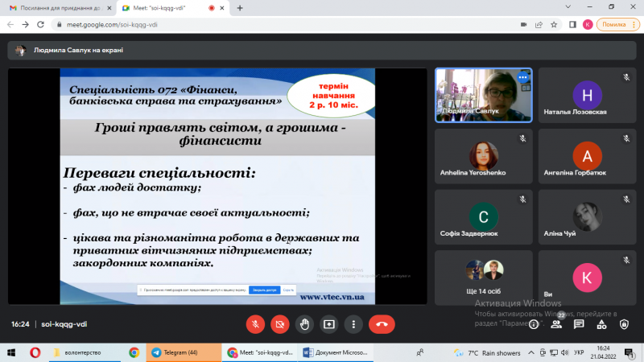
Task: Open meeting details info icon
Action: (534, 325)
